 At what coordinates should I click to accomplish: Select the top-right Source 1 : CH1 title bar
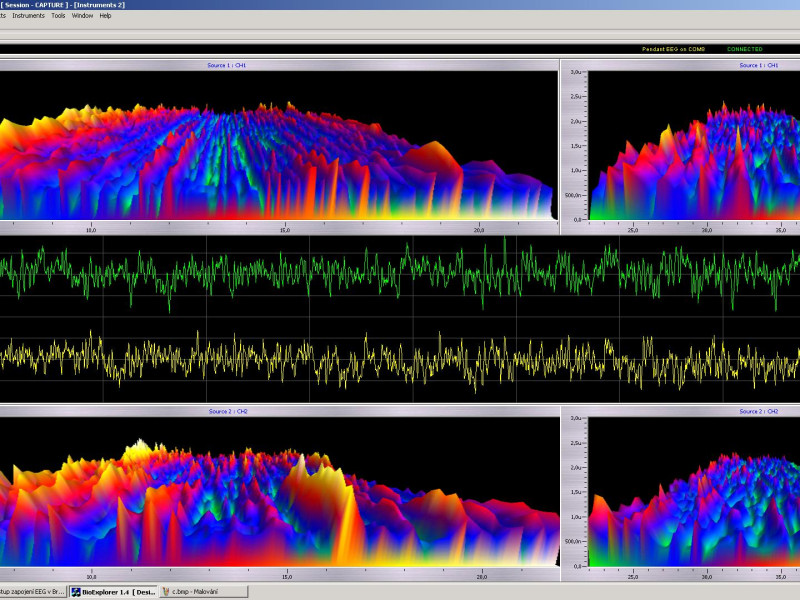758,65
